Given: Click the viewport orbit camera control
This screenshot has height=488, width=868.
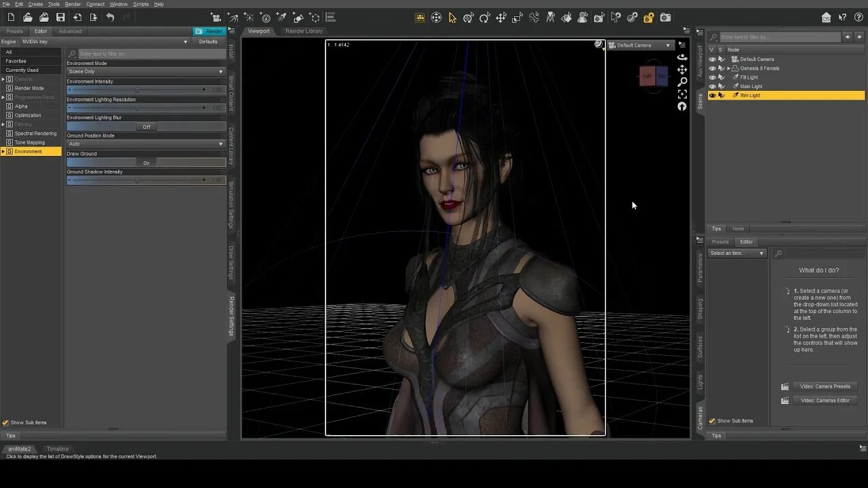Looking at the screenshot, I should point(682,58).
